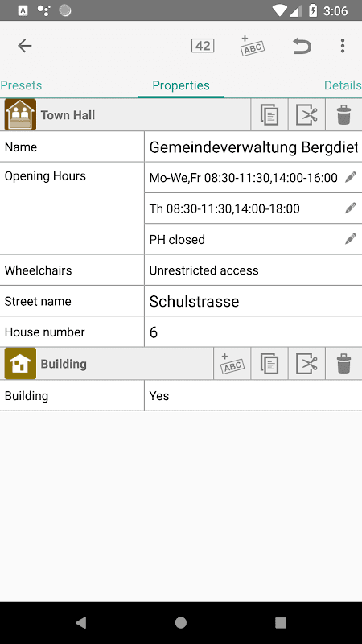Screen dimensions: 362x644
Task: Add ABC tag to Building preset
Action: pyautogui.click(x=232, y=364)
